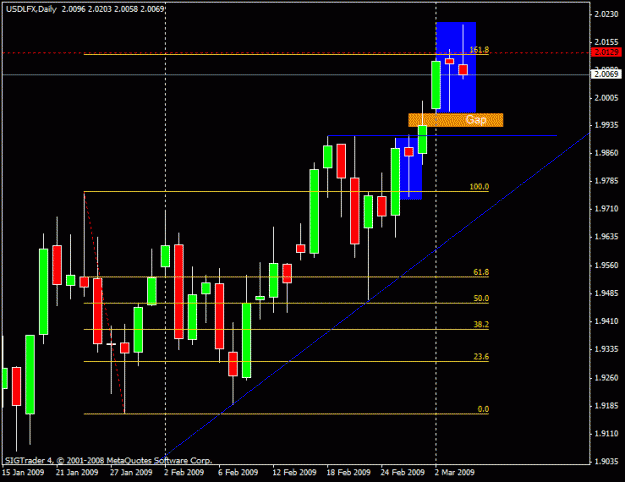Click the 1.9035 price scale value

[607, 462]
